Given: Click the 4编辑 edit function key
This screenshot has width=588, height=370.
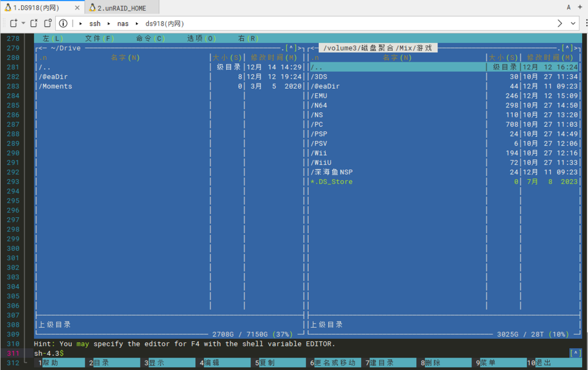Looking at the screenshot, I should (x=225, y=362).
